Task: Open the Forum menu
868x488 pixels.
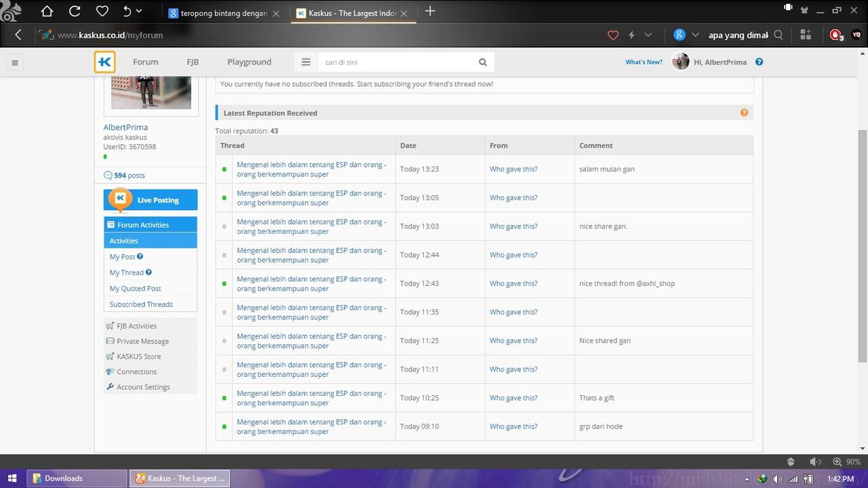Action: 146,62
